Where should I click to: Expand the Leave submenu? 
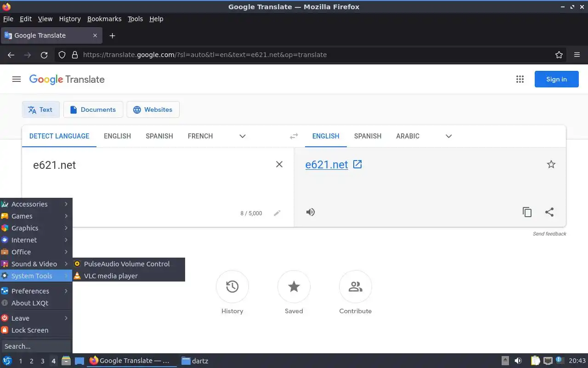tap(36, 318)
